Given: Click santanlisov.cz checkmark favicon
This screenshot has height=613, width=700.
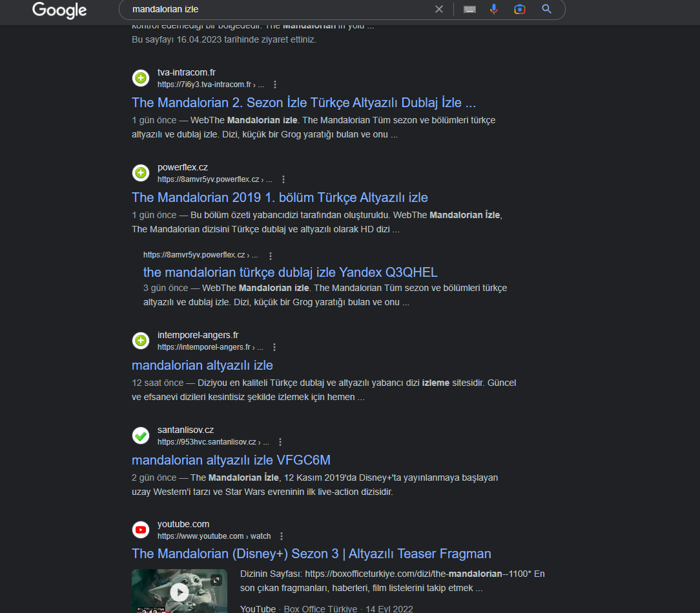Looking at the screenshot, I should pyautogui.click(x=141, y=436).
